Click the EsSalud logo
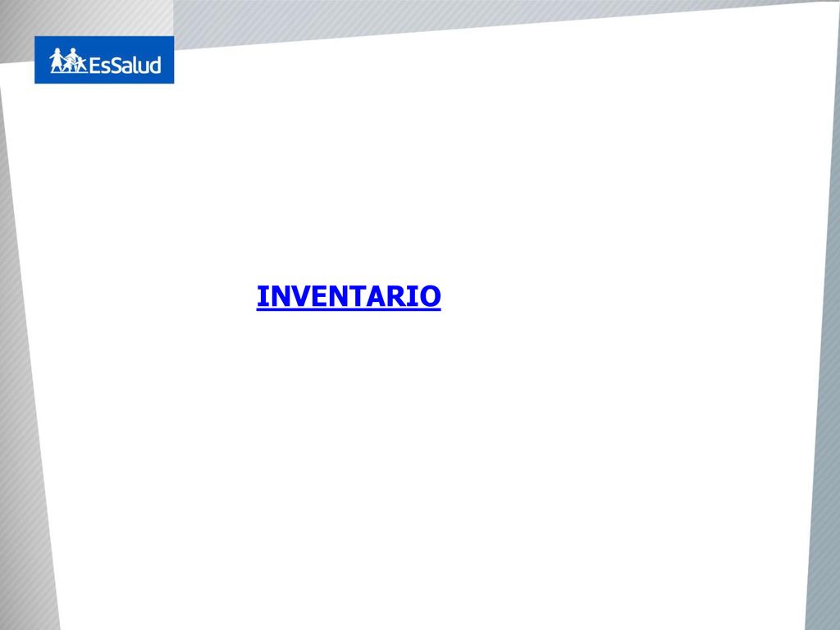 (104, 60)
